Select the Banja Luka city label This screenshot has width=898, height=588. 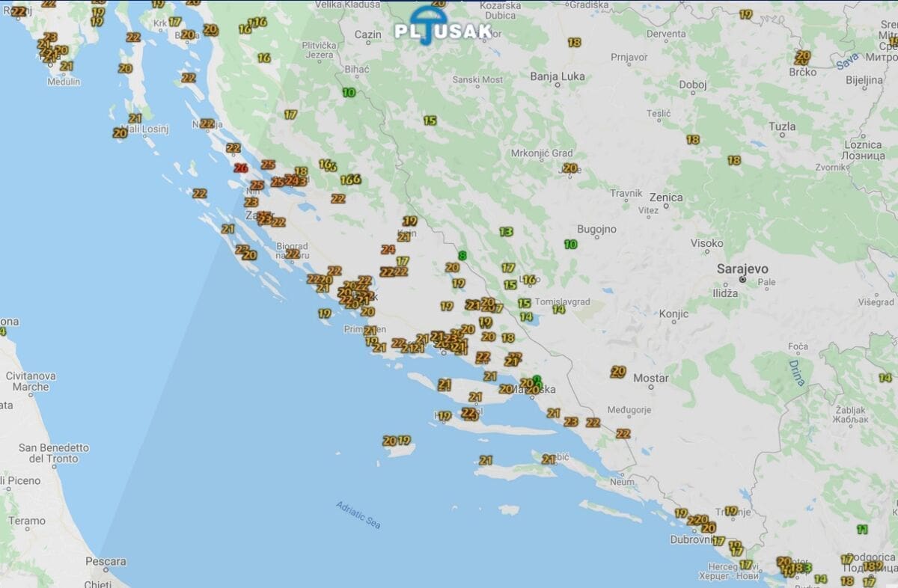click(558, 76)
